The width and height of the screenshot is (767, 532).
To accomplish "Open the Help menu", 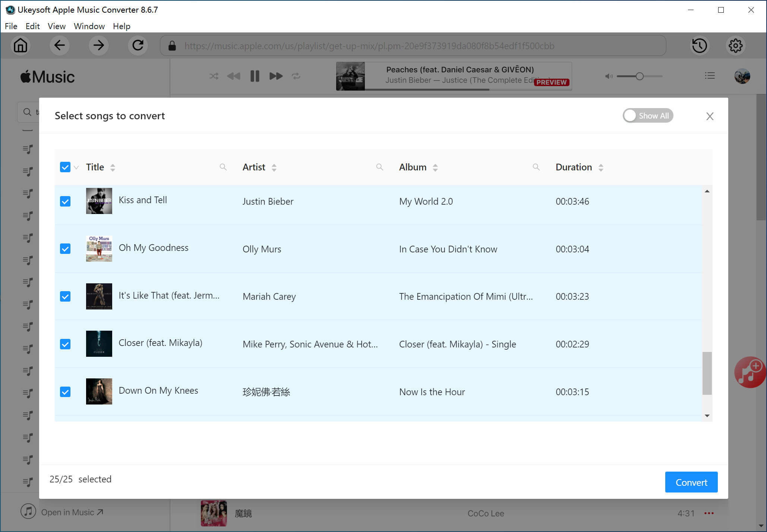I will click(122, 26).
